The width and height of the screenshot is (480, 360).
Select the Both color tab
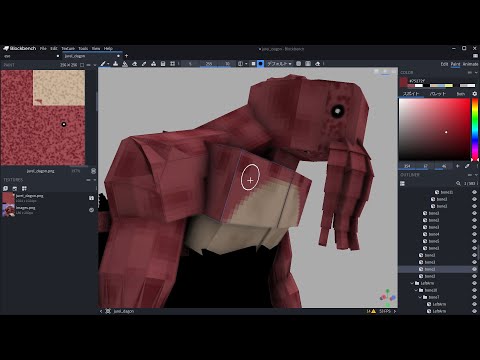(x=461, y=94)
